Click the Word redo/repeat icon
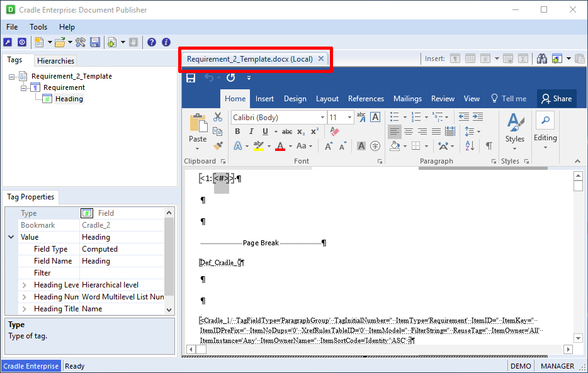This screenshot has width=588, height=373. [x=230, y=77]
